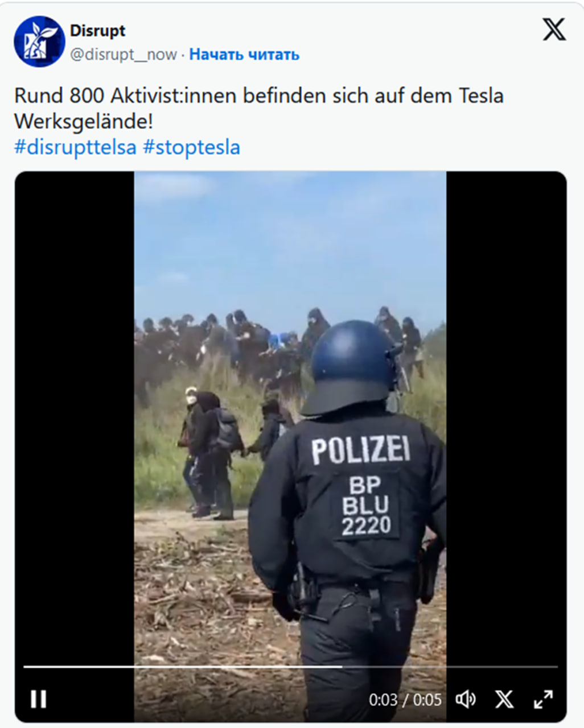Viewport: 584px width, 728px height.
Task: Open the #disrupttelsa hashtag
Action: coord(75,147)
